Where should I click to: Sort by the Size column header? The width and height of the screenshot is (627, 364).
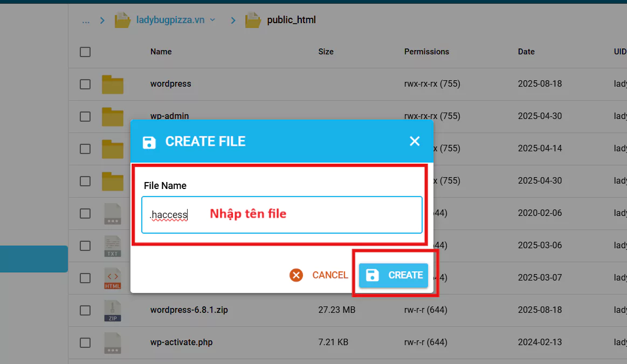(x=326, y=52)
